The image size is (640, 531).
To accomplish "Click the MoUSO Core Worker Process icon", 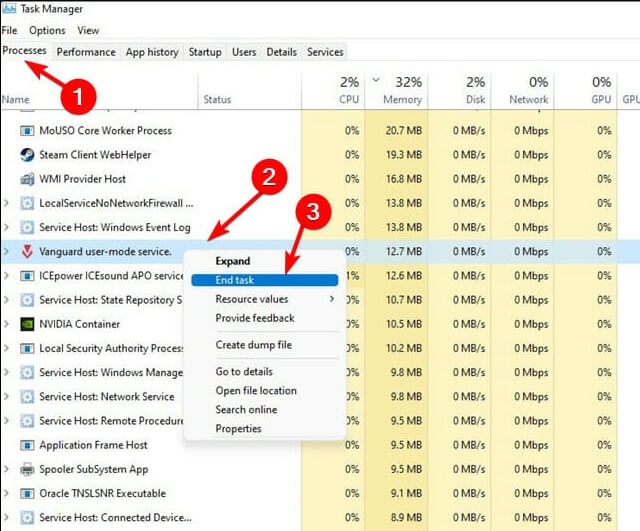I will 28,131.
